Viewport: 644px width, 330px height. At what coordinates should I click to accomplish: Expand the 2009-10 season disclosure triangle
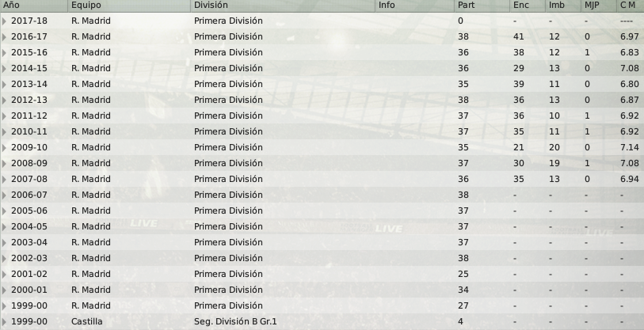click(4, 148)
